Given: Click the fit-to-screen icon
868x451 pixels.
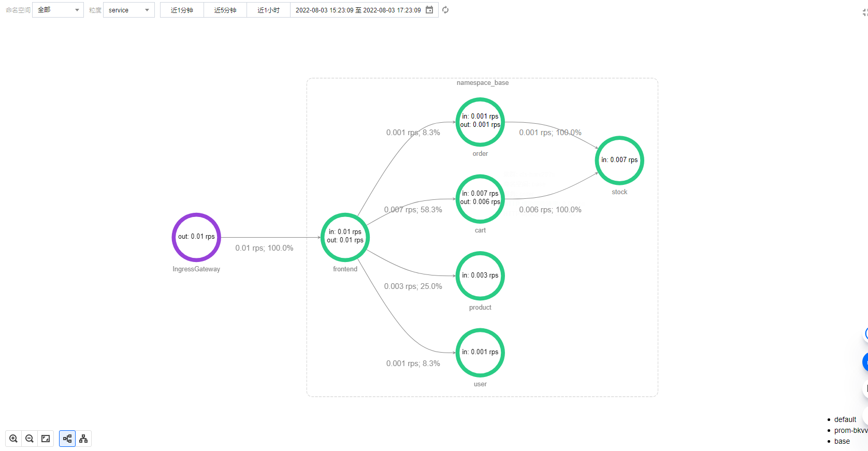Looking at the screenshot, I should coord(46,439).
